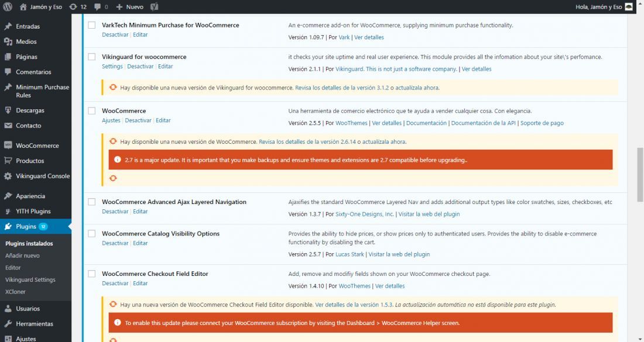Viewport: 644px width, 342px height.
Task: Check the WooCommerce Advanced Ajax Layered Navigation box
Action: pyautogui.click(x=92, y=202)
